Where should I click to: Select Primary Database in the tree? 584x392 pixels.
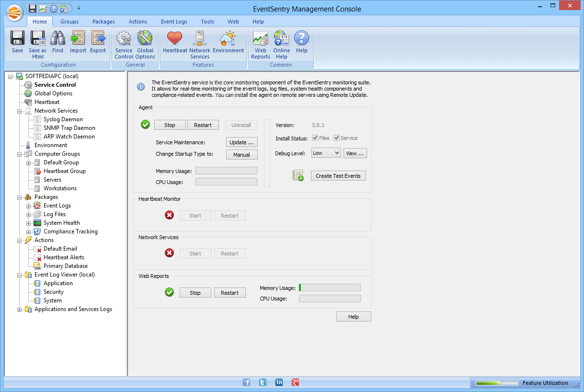(x=65, y=266)
